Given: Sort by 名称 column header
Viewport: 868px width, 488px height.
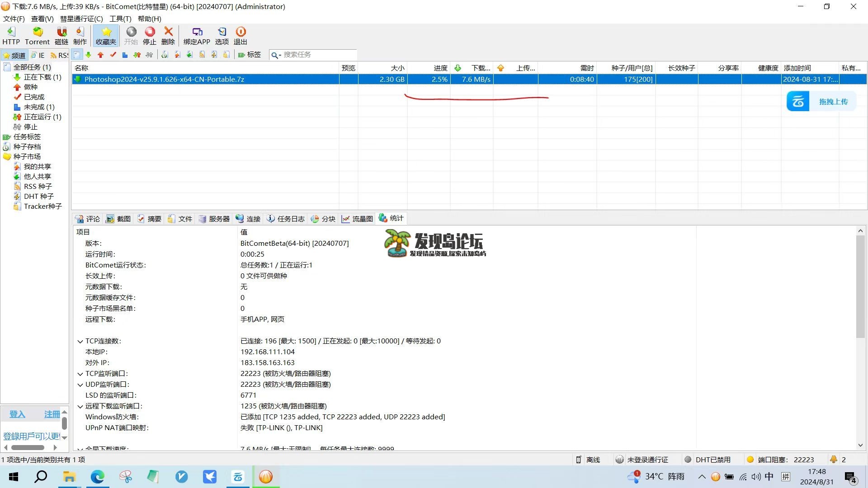Looking at the screenshot, I should [205, 68].
